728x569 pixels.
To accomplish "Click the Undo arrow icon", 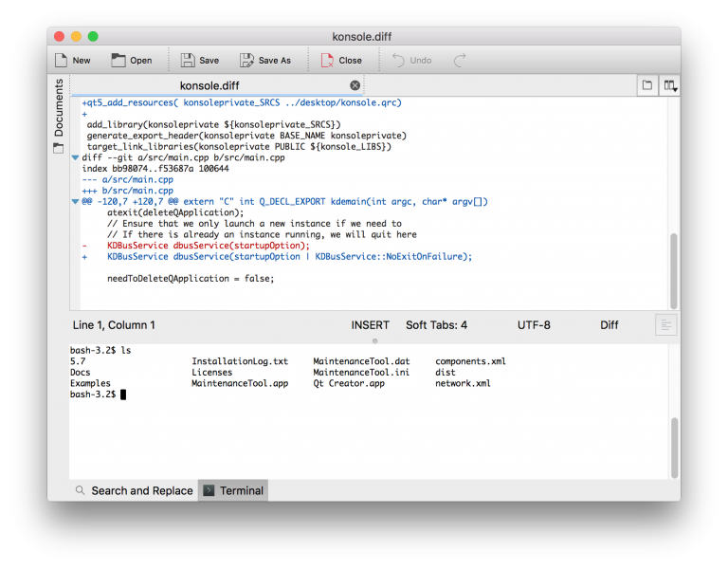I will (x=398, y=60).
